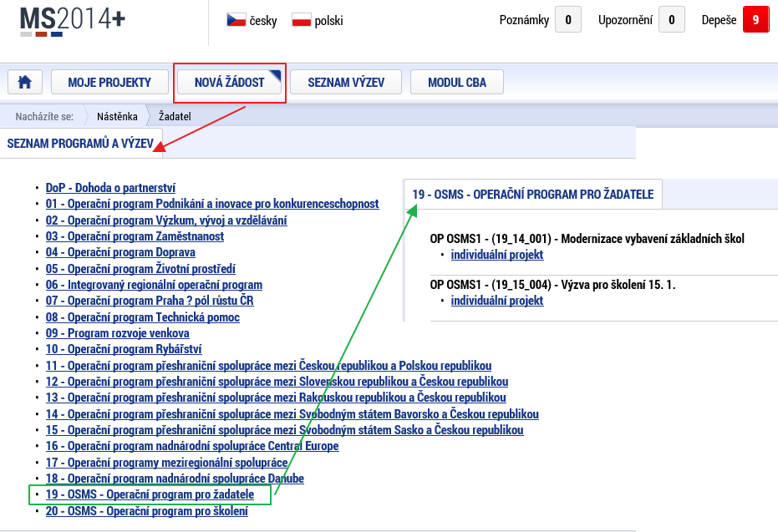Open the MOJE PROJEKTY menu
This screenshot has width=778, height=532.
(x=109, y=83)
